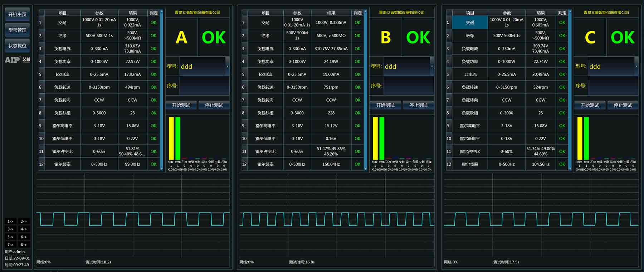
Task: Click the 7-> channel indicator
Action: tap(10, 245)
